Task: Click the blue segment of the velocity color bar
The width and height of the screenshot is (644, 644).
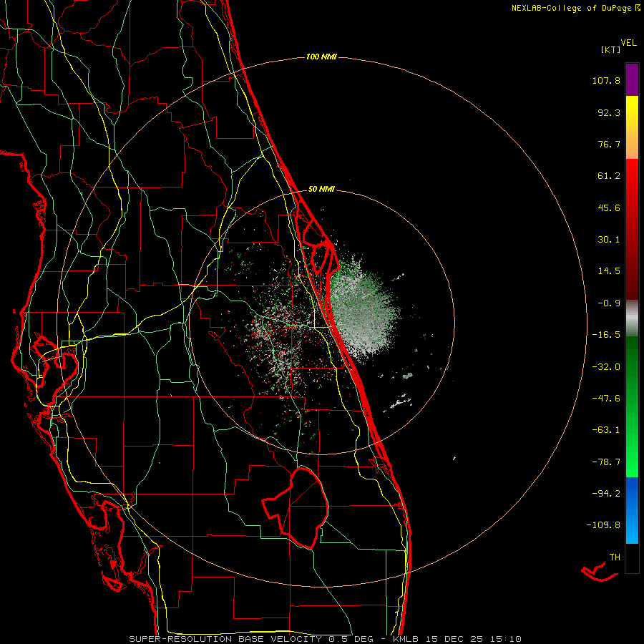Action: (x=632, y=510)
